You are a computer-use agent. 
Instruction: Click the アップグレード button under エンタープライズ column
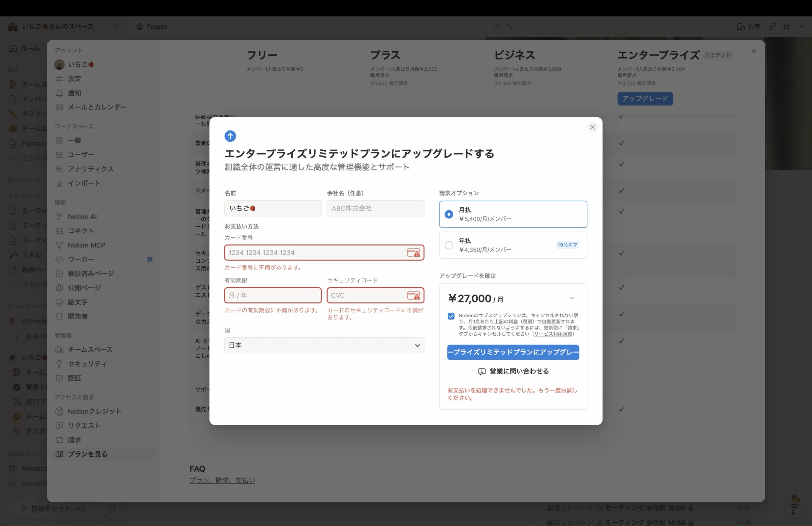click(645, 99)
